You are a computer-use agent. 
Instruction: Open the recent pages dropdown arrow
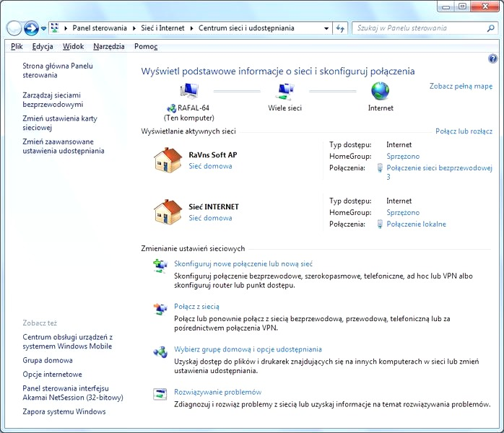(43, 29)
